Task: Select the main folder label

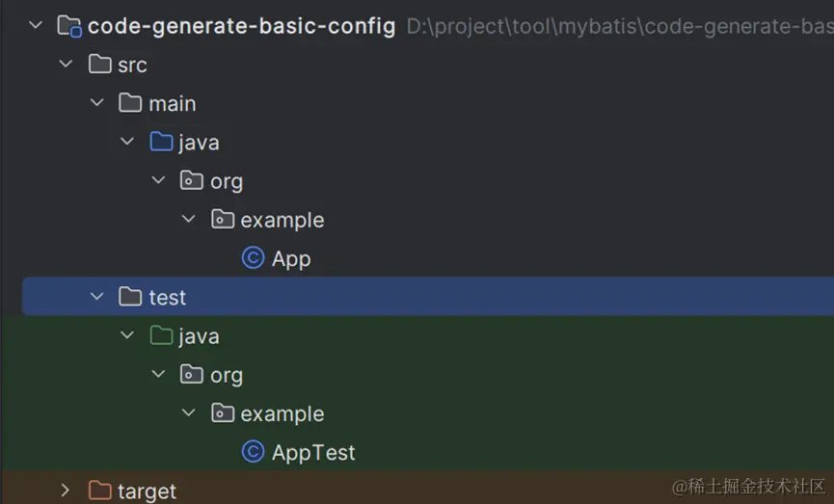Action: [x=173, y=104]
